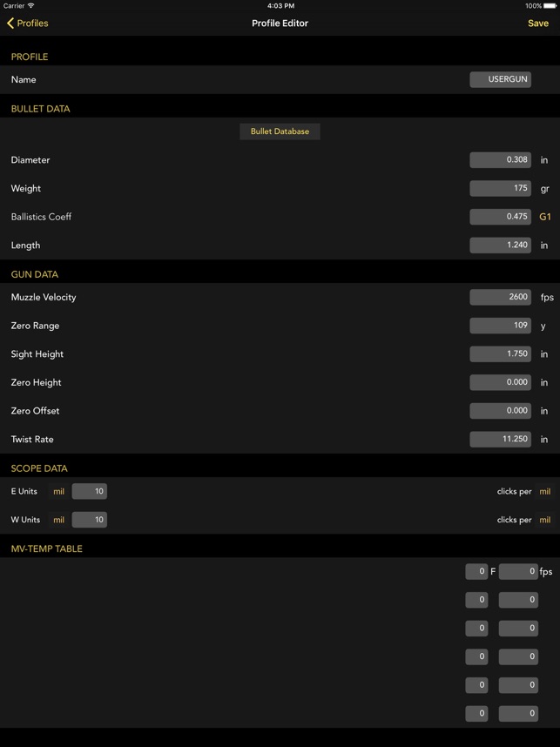
Task: Open the Bullet Database
Action: tap(280, 131)
